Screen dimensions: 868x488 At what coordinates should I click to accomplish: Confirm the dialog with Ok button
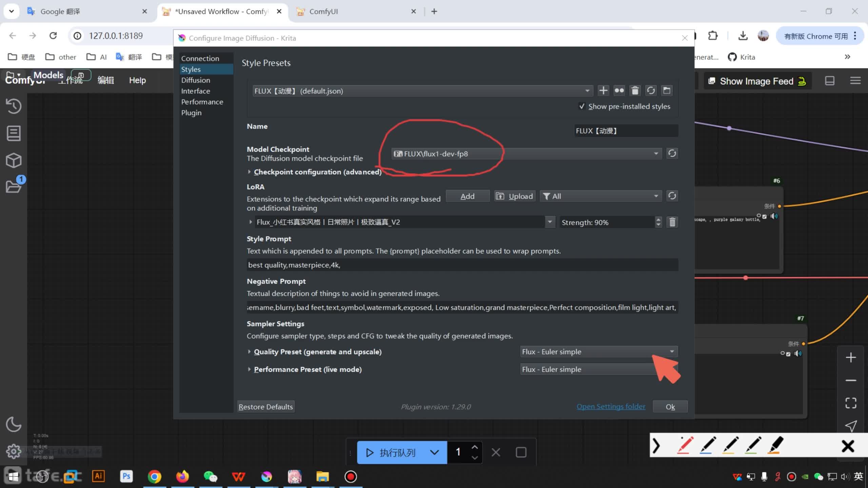(670, 407)
